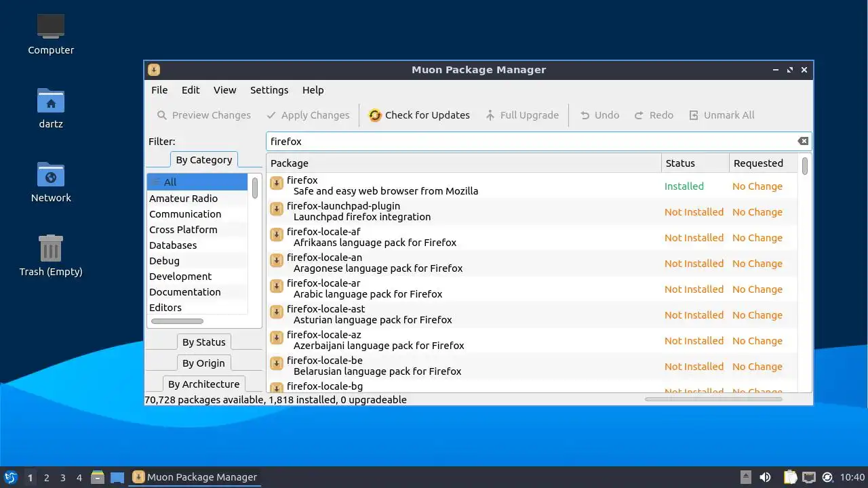
Task: Open the application launcher in the taskbar
Action: pos(10,477)
